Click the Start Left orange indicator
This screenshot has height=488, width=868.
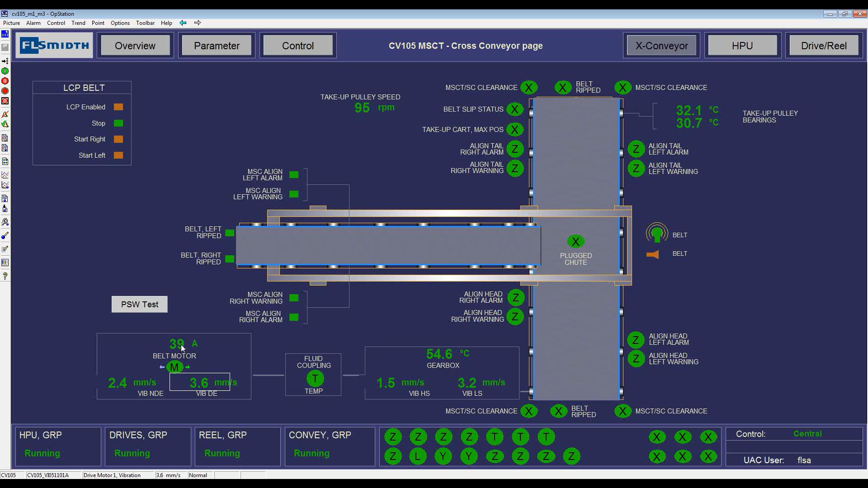[118, 155]
